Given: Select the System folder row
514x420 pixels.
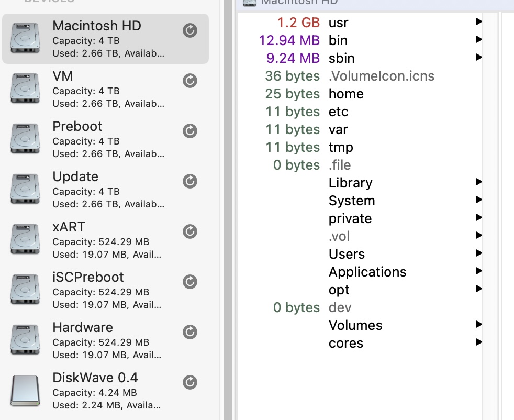Looking at the screenshot, I should coord(360,201).
